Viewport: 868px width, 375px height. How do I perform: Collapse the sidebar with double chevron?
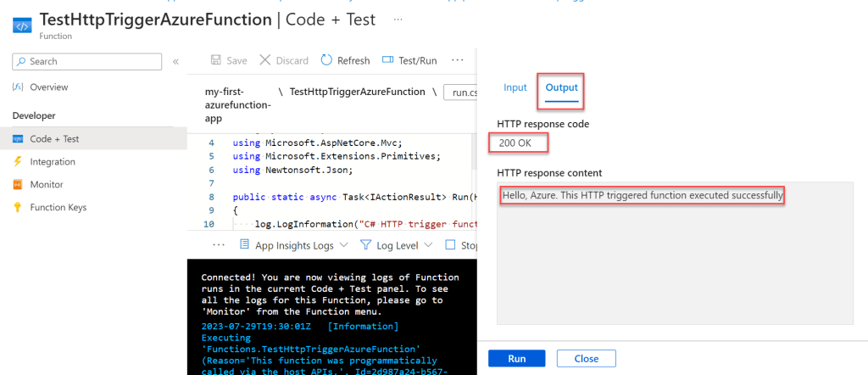(x=176, y=61)
